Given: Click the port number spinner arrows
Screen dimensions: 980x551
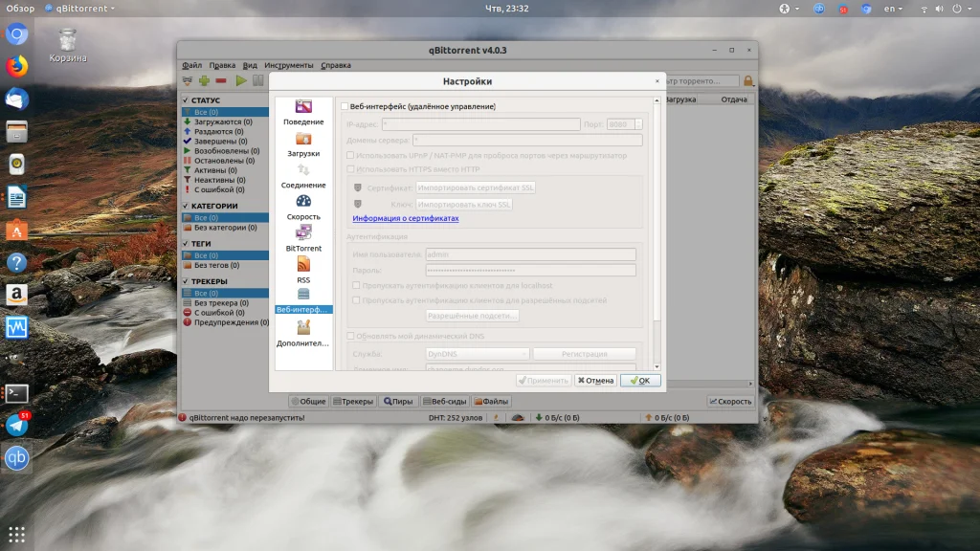Looking at the screenshot, I should pyautogui.click(x=638, y=124).
